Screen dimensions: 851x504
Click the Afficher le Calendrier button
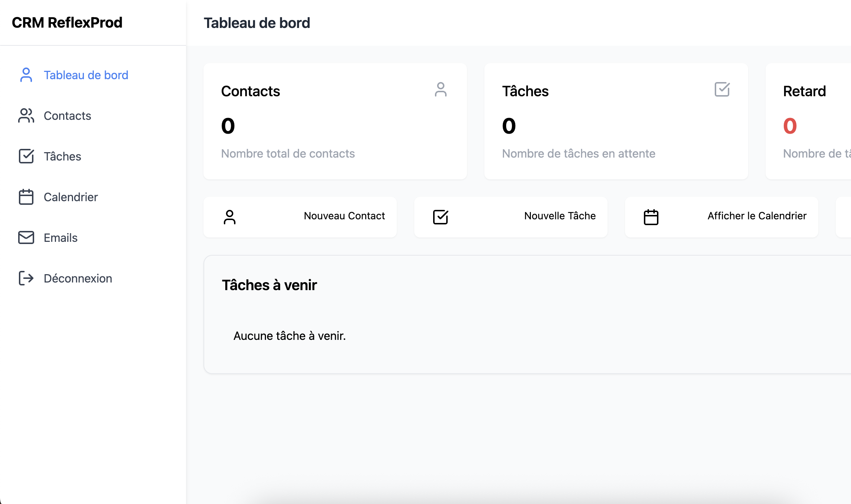[x=722, y=217]
